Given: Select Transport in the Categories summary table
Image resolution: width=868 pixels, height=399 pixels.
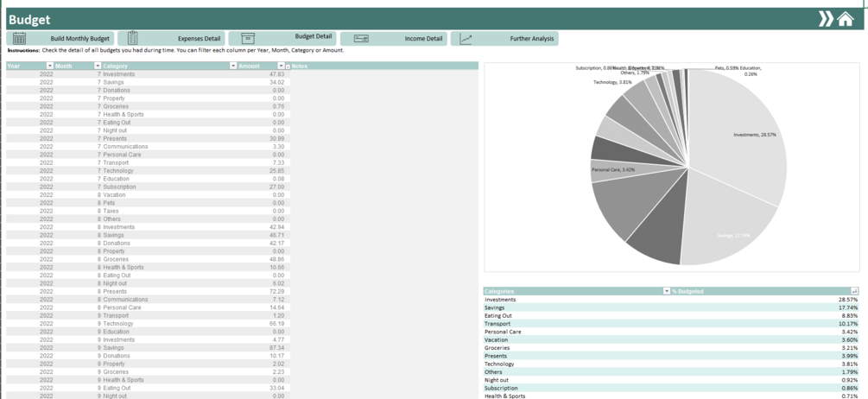Looking at the screenshot, I should 577,323.
